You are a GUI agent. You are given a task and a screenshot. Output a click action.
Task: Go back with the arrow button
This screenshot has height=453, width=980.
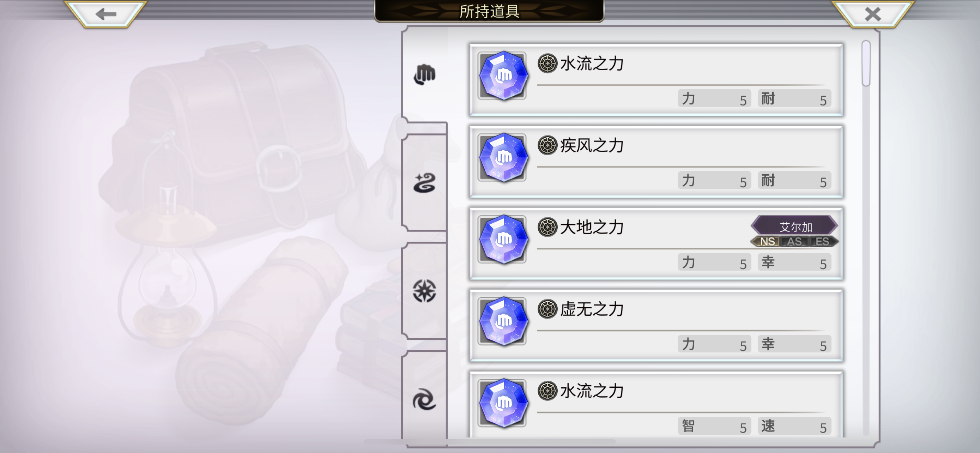pos(106,14)
